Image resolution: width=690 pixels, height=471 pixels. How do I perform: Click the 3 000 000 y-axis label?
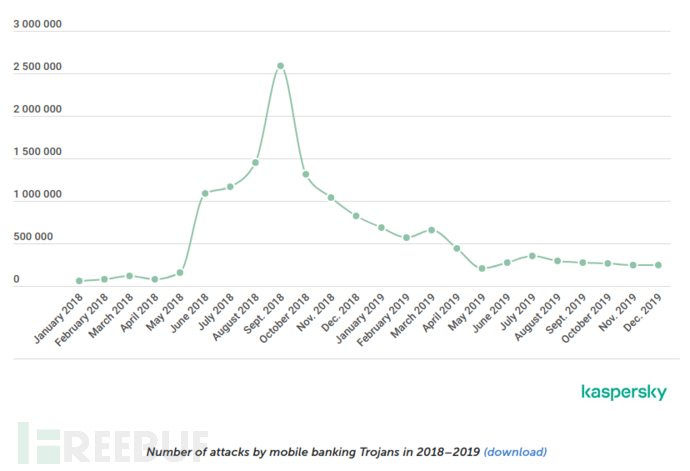[x=37, y=25]
